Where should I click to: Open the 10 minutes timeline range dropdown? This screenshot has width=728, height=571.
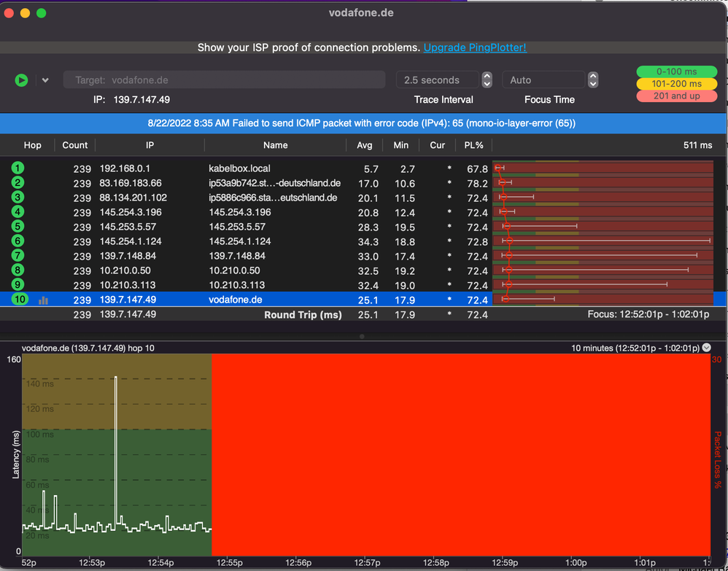[x=707, y=348]
